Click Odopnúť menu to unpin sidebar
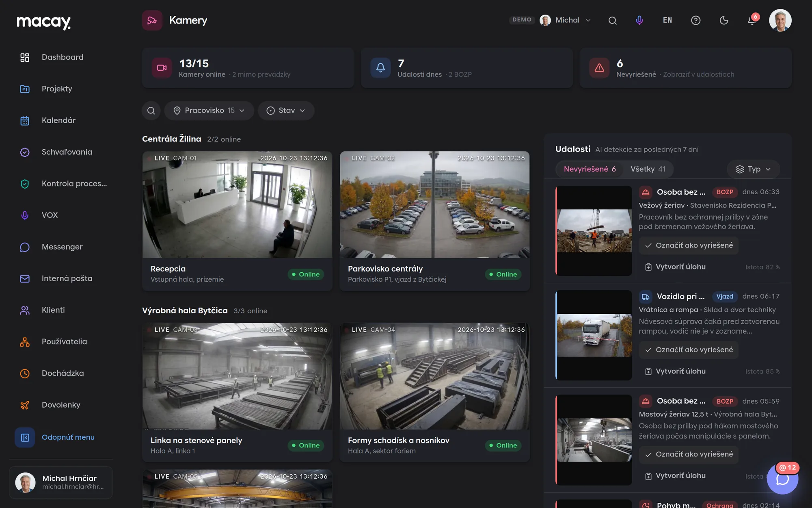 coord(68,437)
